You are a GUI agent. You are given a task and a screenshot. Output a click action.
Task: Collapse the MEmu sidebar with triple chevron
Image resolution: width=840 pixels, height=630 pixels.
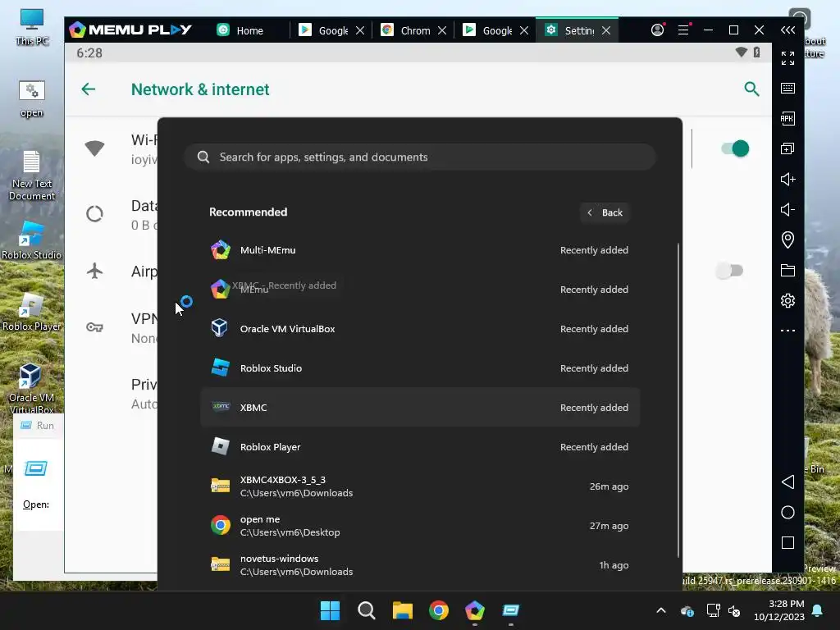[x=787, y=30]
